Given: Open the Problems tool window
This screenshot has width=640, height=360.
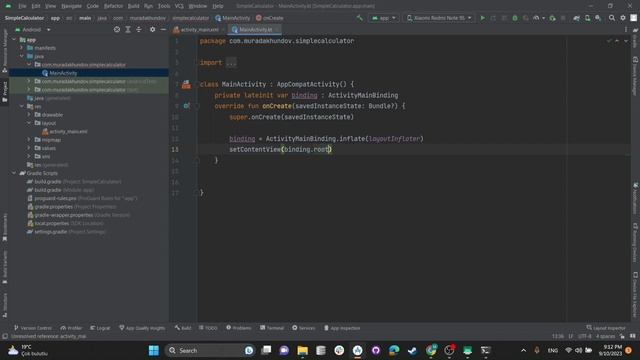Looking at the screenshot, I should [x=239, y=328].
